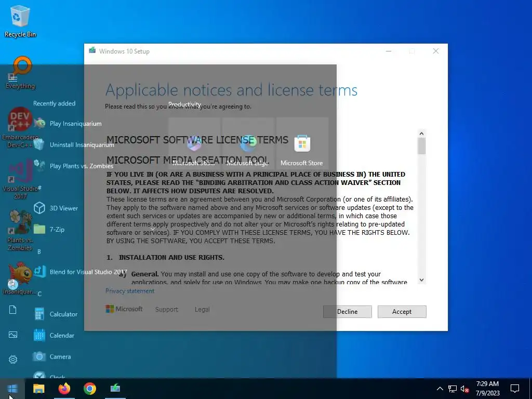Accept the license terms
Image resolution: width=532 pixels, height=399 pixels.
(x=402, y=312)
